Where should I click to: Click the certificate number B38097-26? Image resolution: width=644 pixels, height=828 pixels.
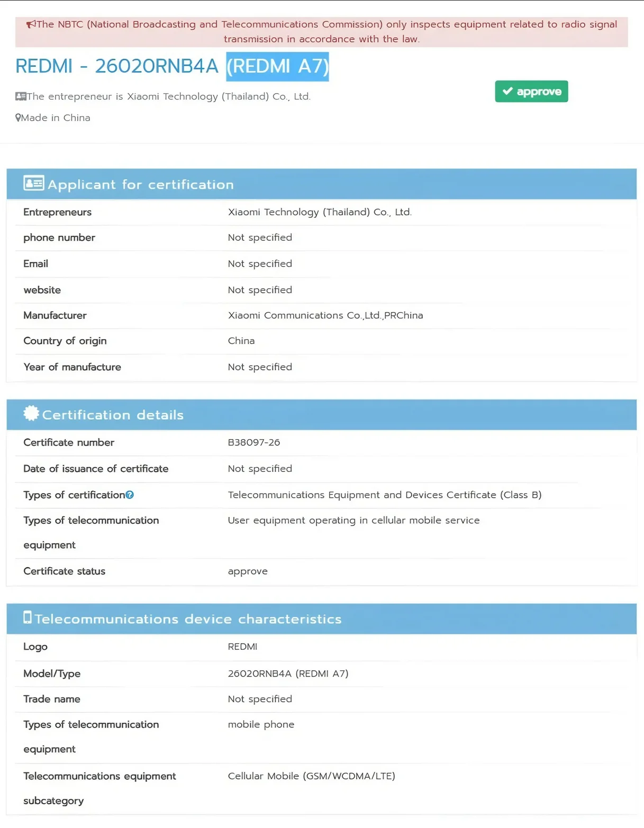(255, 442)
